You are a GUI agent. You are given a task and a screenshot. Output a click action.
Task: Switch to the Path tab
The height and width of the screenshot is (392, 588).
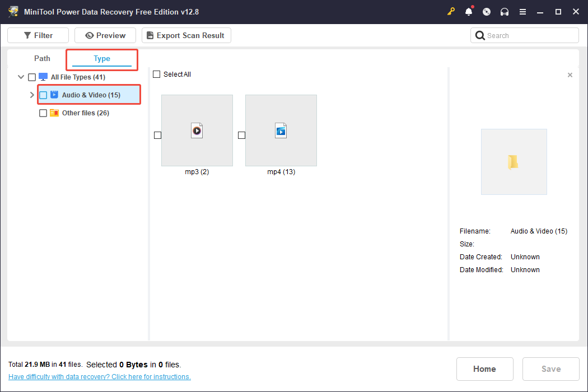pos(41,58)
